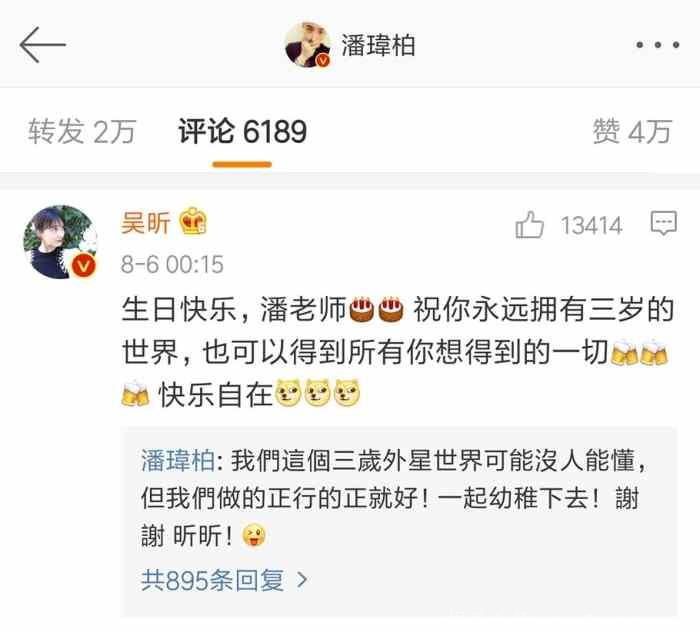Tap the V badge on header avatar
The image size is (700, 632).
pyautogui.click(x=323, y=60)
